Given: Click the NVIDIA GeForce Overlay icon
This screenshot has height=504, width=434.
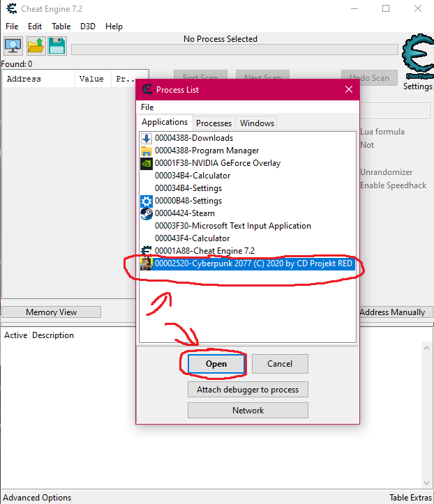Looking at the screenshot, I should [x=147, y=164].
